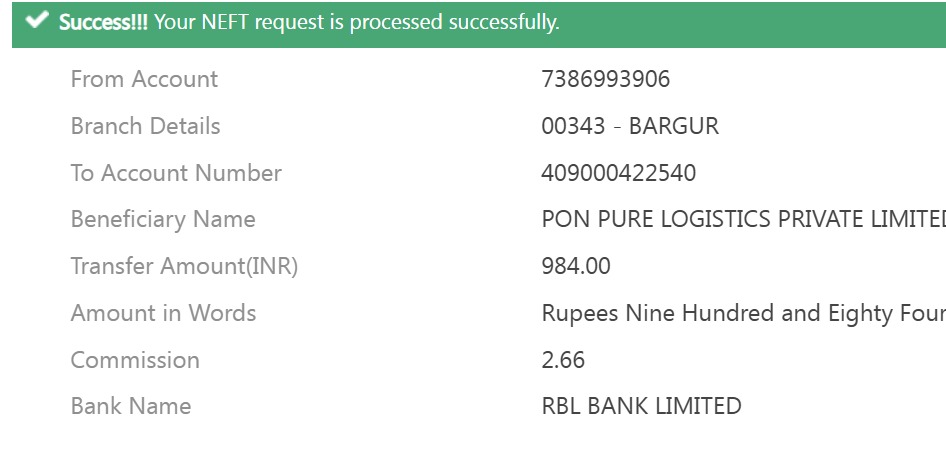Viewport: 946px width, 457px height.
Task: Click the Beneficiary Name label
Action: tap(163, 219)
